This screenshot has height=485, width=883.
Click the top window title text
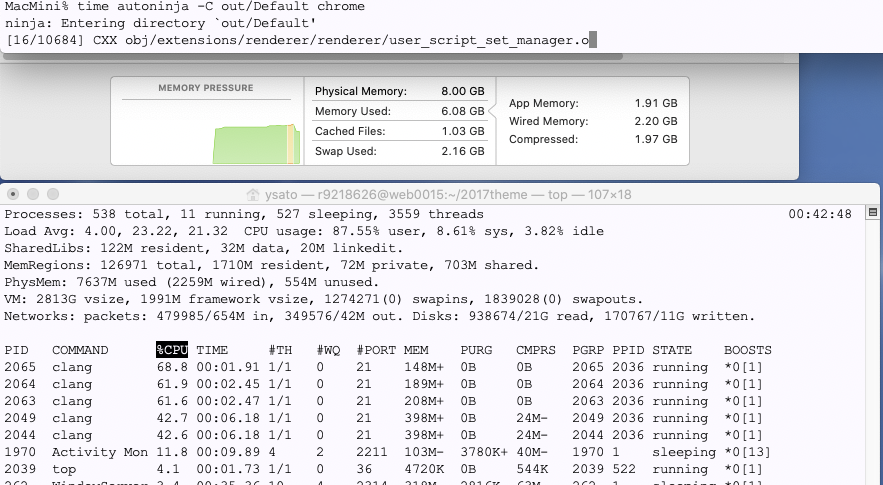[438, 194]
